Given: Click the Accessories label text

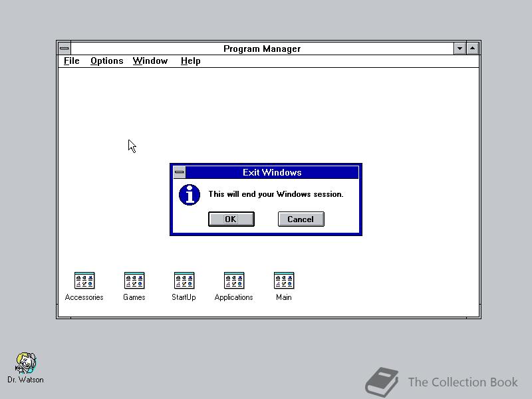Looking at the screenshot, I should (x=84, y=297).
